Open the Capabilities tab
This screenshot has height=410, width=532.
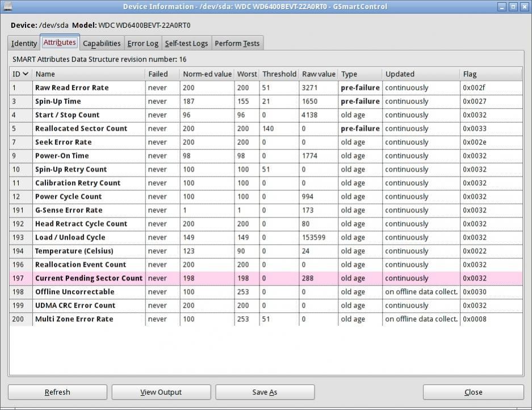(x=102, y=44)
